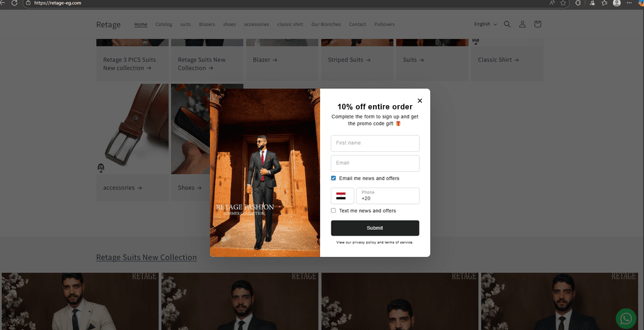Focus the Email input field

pos(375,163)
